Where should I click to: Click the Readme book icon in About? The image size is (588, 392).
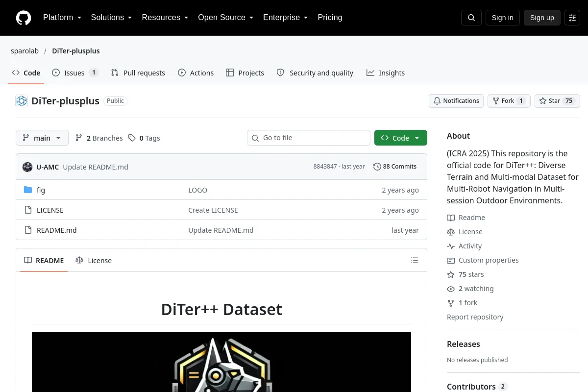coord(451,218)
